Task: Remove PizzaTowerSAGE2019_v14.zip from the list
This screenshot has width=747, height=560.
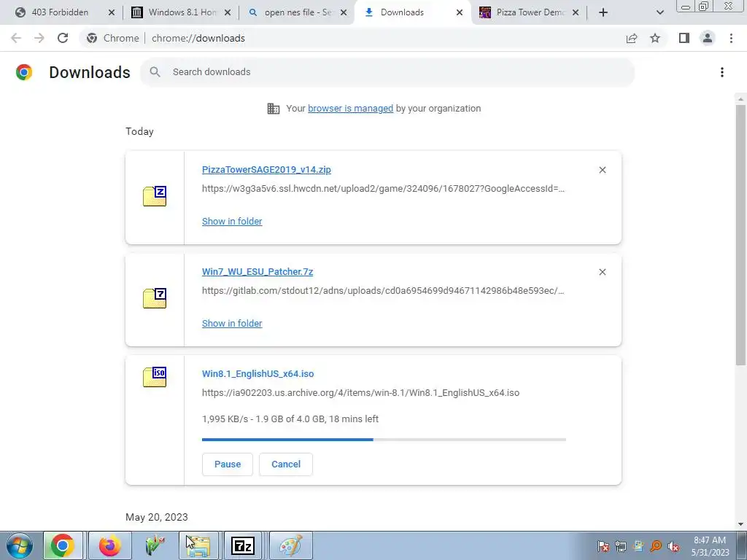Action: [602, 170]
